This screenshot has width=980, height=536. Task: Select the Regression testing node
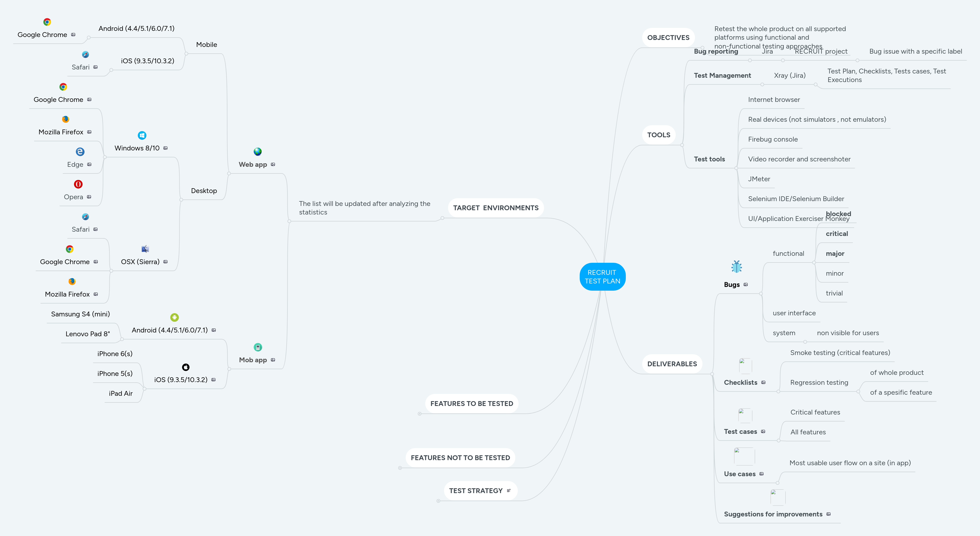pyautogui.click(x=819, y=383)
